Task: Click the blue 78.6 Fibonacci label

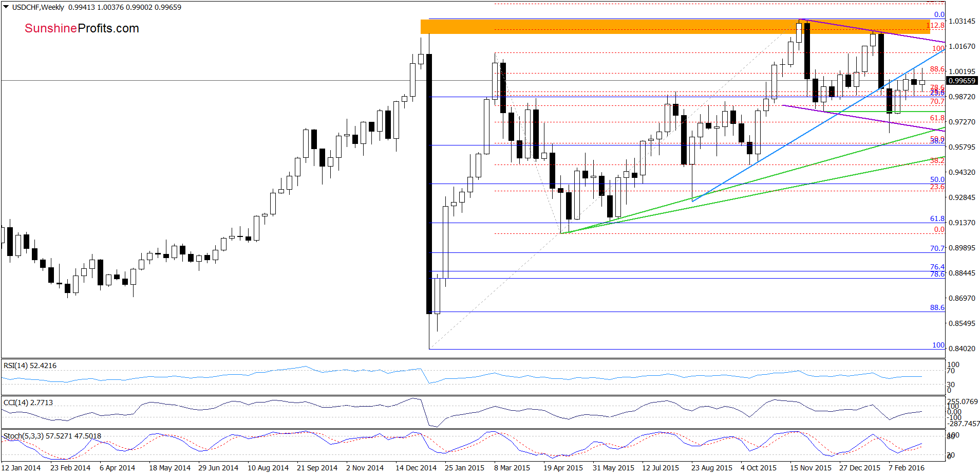Action: [937, 274]
